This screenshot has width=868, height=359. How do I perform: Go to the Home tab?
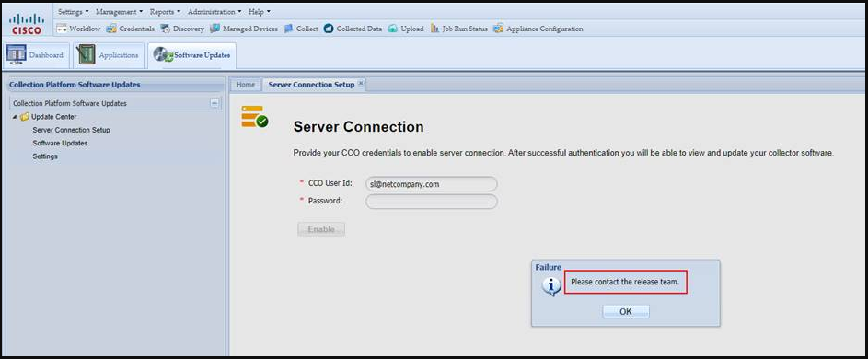(x=246, y=85)
